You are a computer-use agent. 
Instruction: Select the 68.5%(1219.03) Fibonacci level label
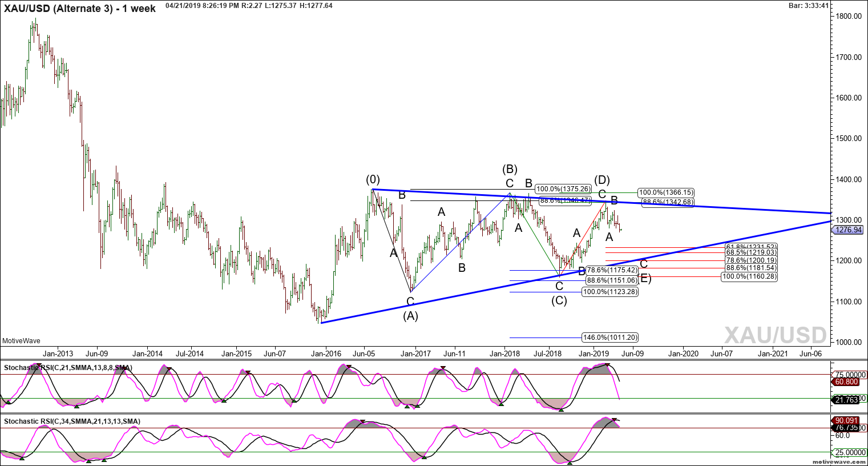(x=751, y=252)
